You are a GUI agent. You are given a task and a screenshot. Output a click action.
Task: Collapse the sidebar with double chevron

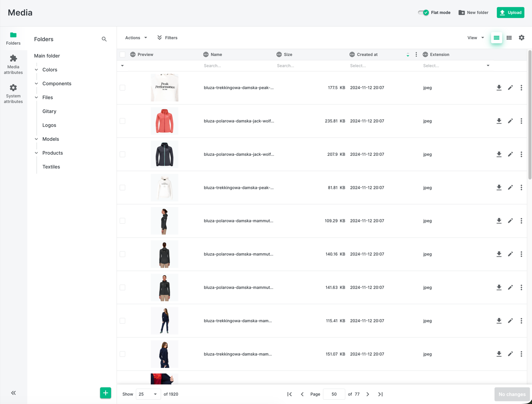13,393
